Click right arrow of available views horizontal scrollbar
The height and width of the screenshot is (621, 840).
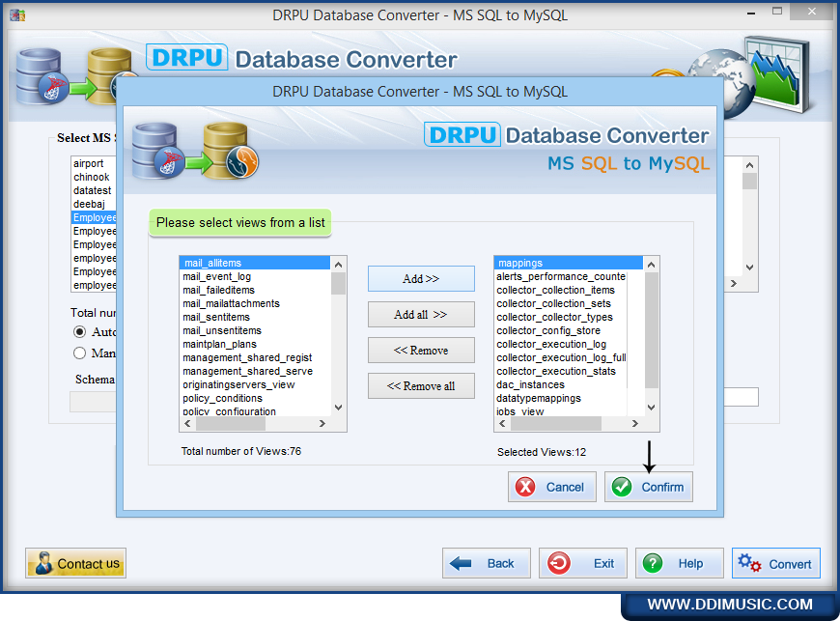[x=322, y=423]
